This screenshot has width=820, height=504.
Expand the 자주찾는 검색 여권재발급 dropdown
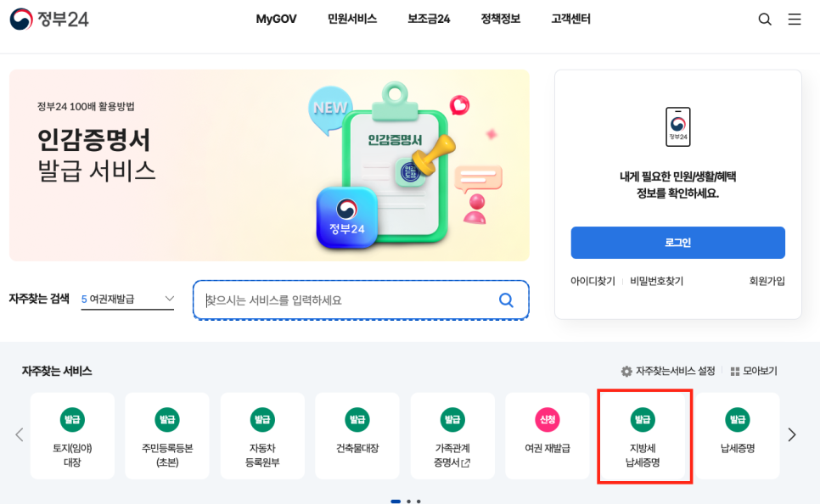(x=127, y=299)
